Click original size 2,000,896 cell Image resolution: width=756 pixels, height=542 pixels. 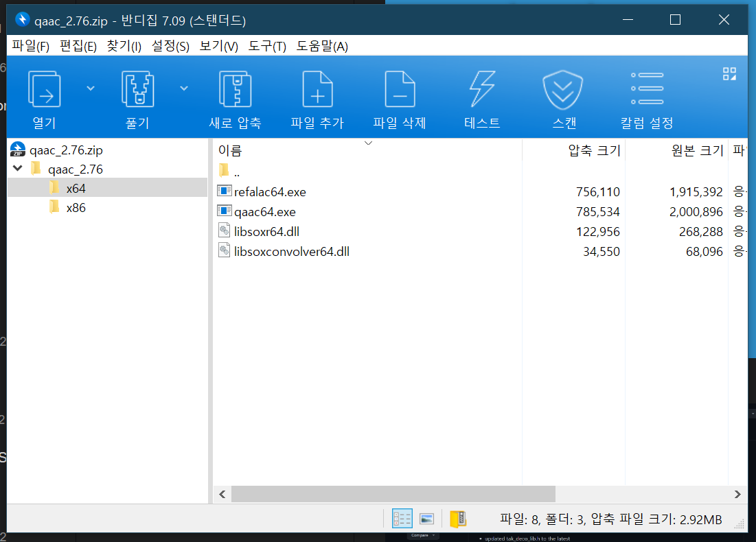pyautogui.click(x=696, y=212)
